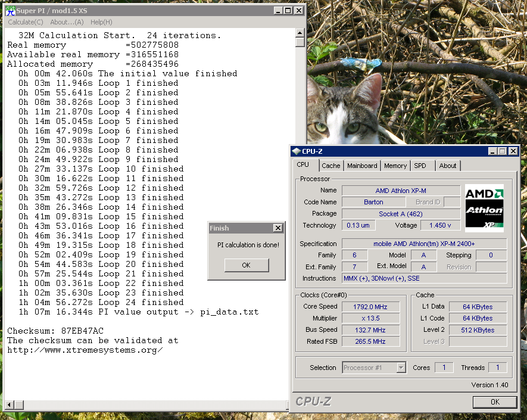This screenshot has height=420, width=527.
Task: Click OK in the Finish dialog
Action: click(247, 265)
